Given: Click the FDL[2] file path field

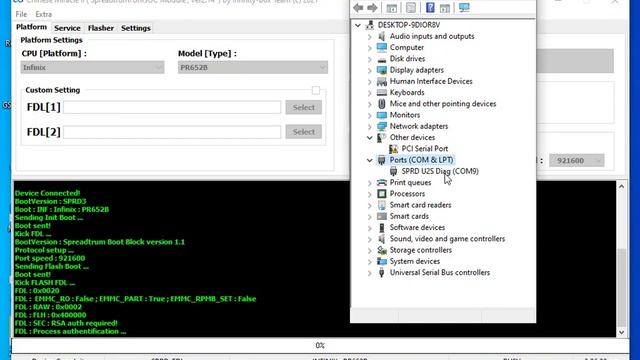Looking at the screenshot, I should tap(172, 132).
